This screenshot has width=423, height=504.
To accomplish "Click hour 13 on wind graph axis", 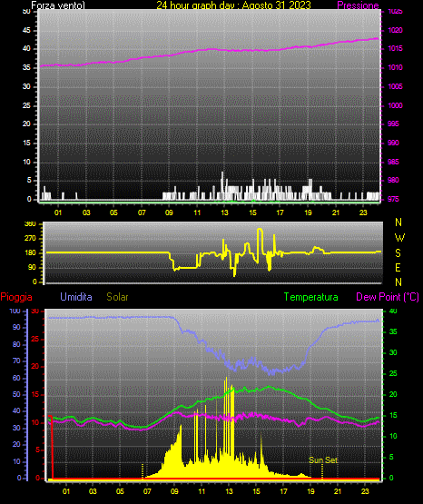I will (224, 212).
